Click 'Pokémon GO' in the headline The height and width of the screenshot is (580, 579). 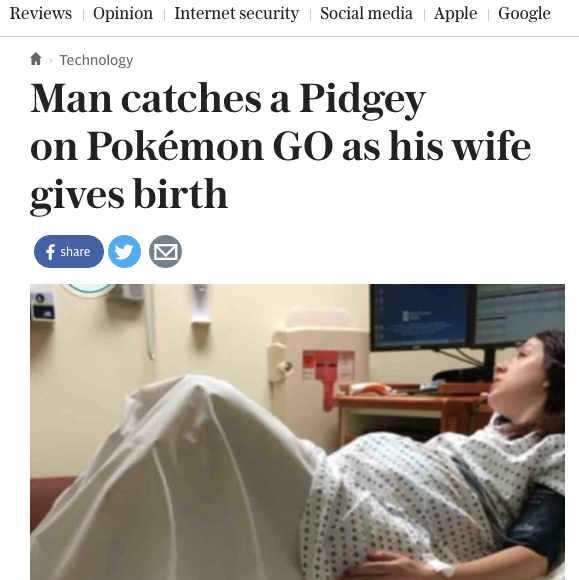click(210, 146)
